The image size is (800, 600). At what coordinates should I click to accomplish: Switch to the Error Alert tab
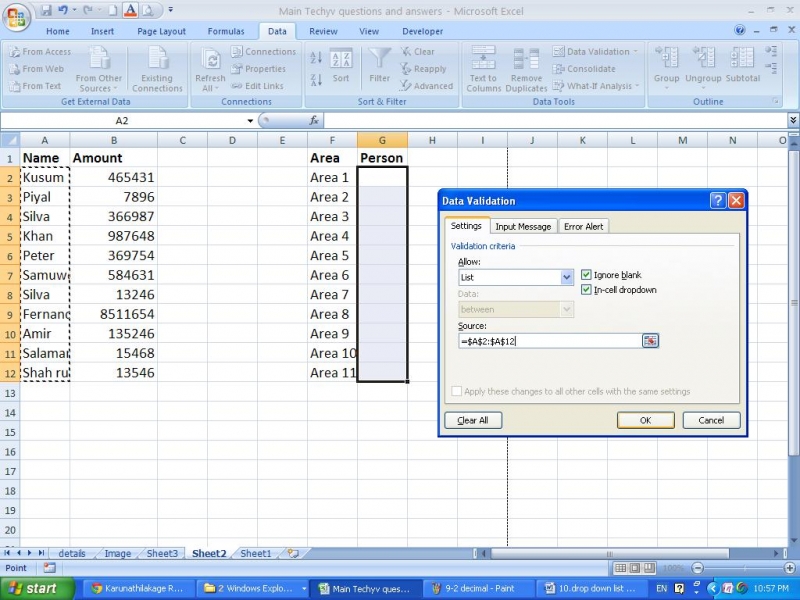coord(584,226)
